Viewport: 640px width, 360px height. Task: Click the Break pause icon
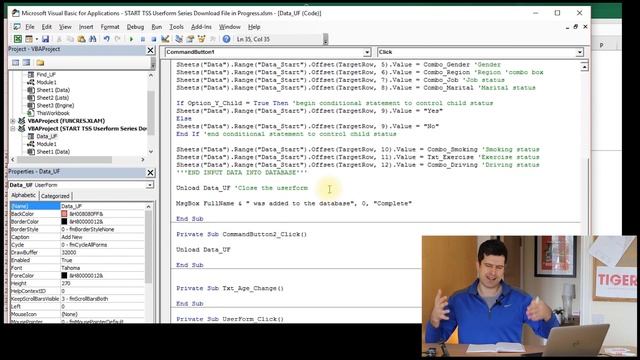(x=142, y=39)
